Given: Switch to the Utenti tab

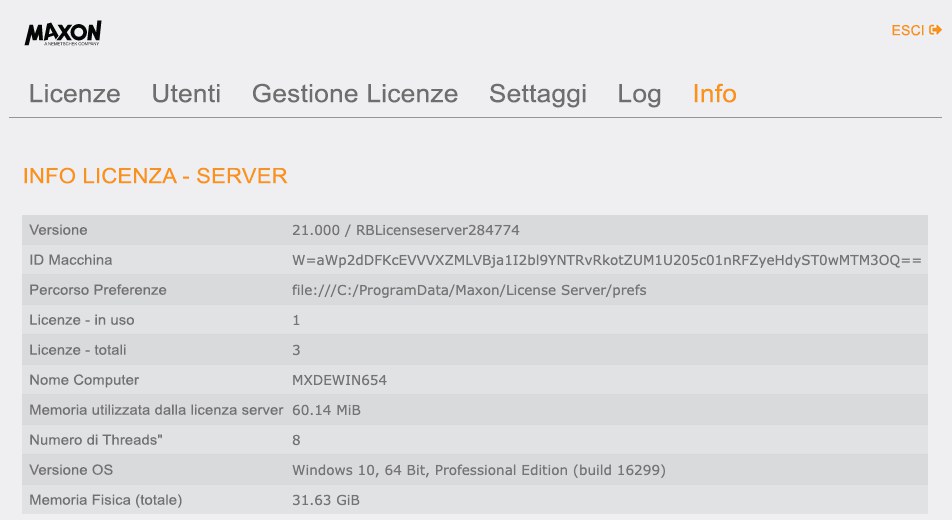Looking at the screenshot, I should point(186,94).
